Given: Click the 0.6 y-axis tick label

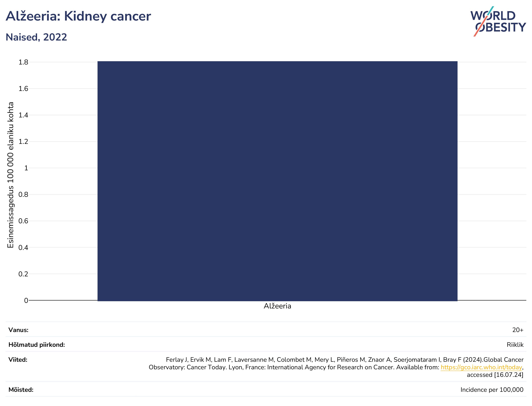Looking at the screenshot, I should [x=23, y=221].
